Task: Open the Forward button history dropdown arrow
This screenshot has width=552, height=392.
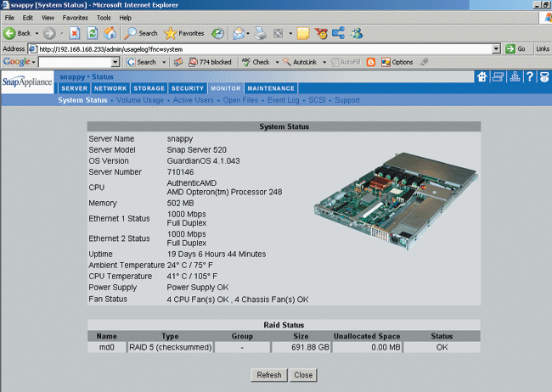Action: pyautogui.click(x=62, y=33)
